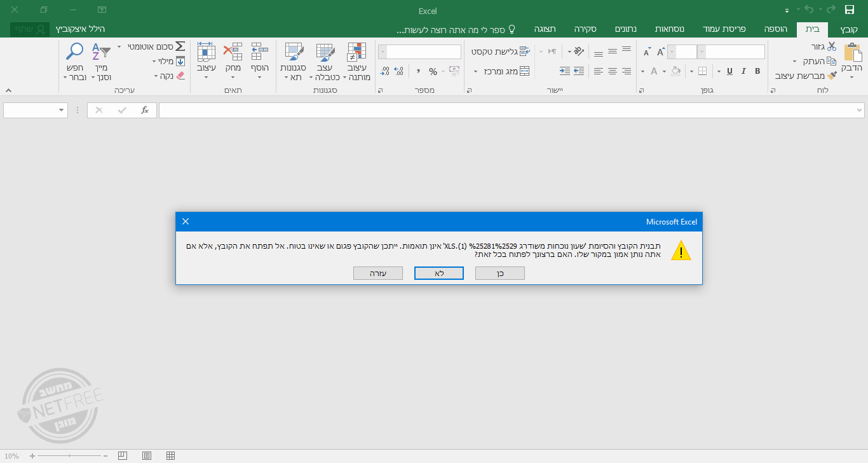Click Format cells (עיצוב) icon
Screen dimensions: 868x463
pos(206,52)
